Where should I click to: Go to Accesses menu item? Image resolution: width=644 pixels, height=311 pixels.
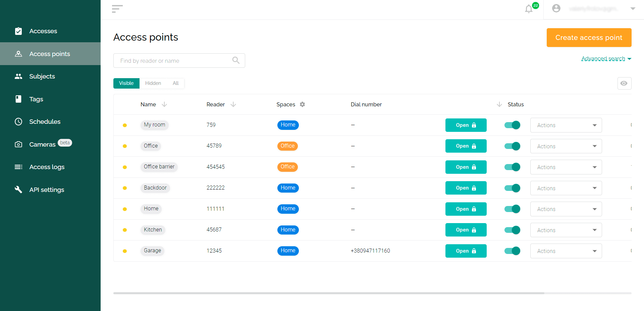point(50,31)
